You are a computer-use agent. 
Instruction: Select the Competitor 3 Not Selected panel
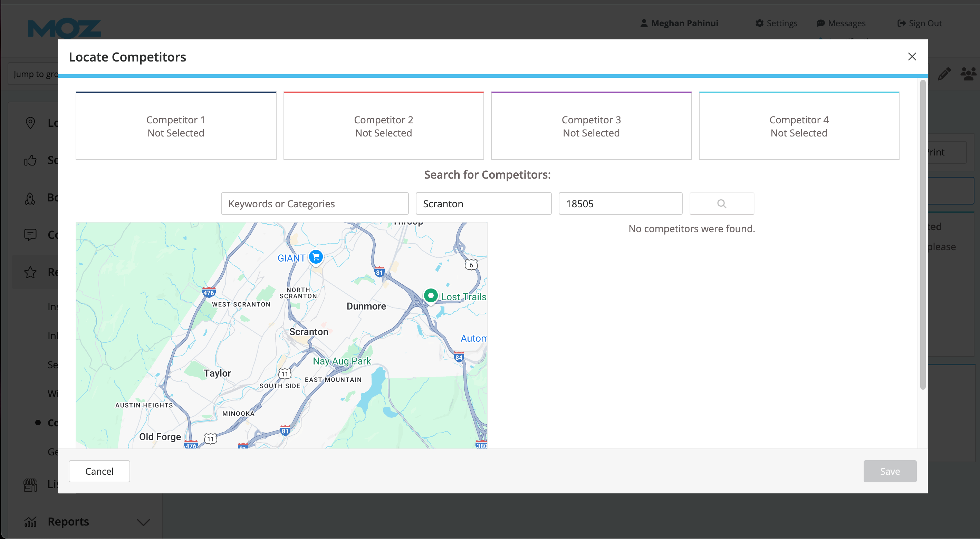[x=591, y=126]
